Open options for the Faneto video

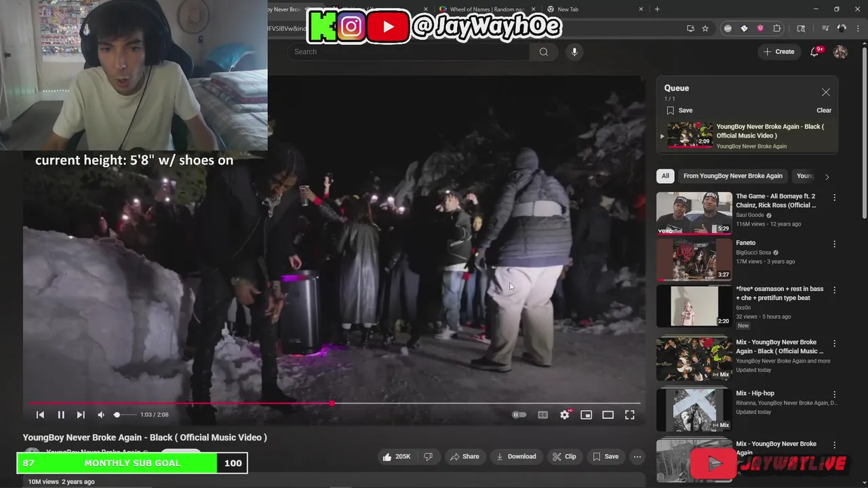tap(835, 244)
